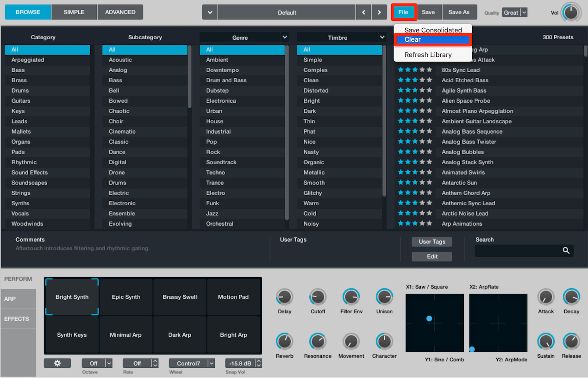
Task: Click the Rate stepper arrows
Action: (x=155, y=363)
